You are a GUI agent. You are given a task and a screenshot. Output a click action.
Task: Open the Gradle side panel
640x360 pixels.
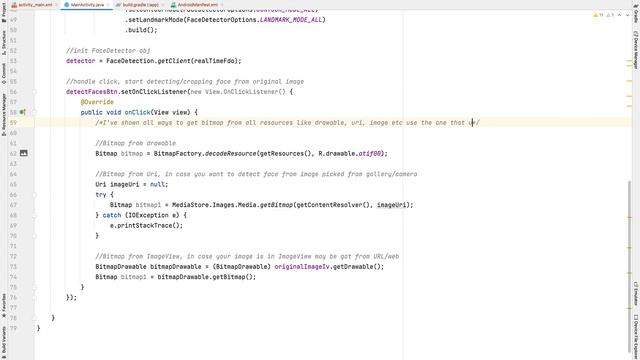(x=636, y=12)
